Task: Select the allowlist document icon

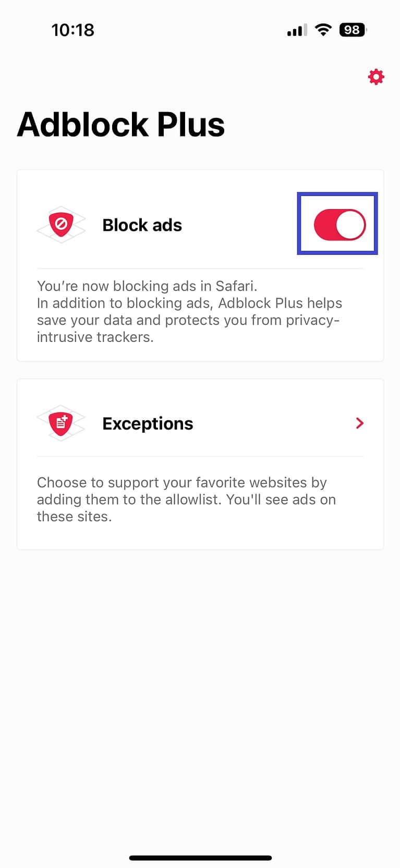Action: [x=61, y=423]
